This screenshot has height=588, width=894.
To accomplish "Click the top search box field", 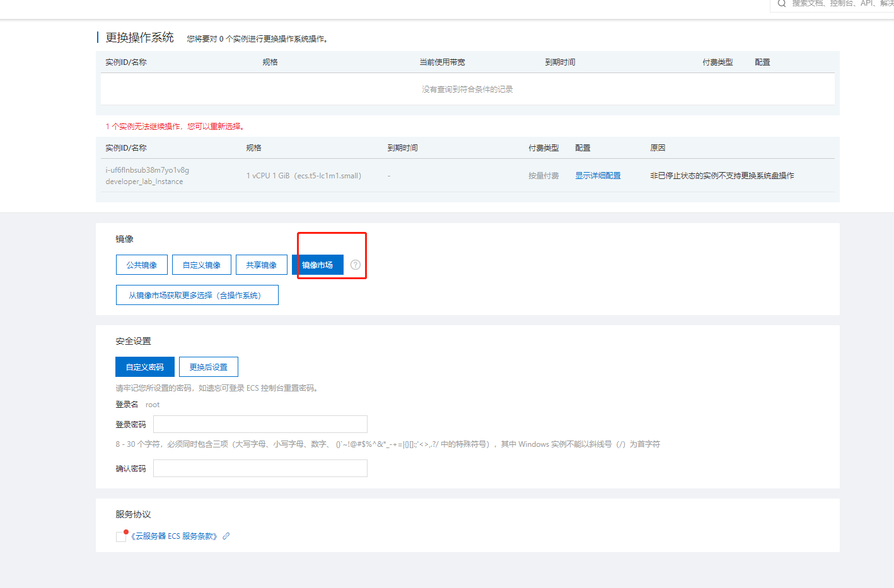I will (839, 4).
